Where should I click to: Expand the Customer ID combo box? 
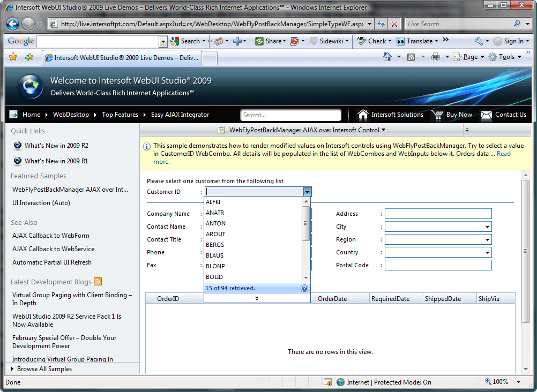click(307, 191)
